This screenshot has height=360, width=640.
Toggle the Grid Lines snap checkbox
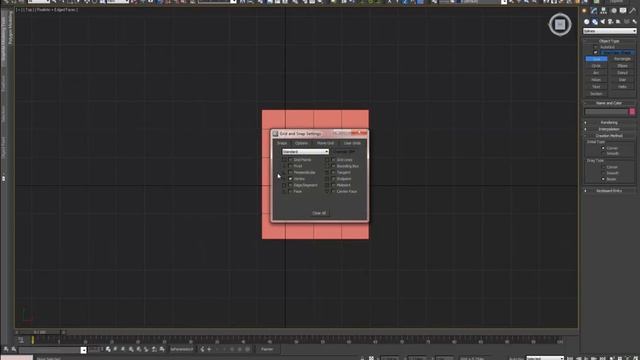(x=333, y=160)
